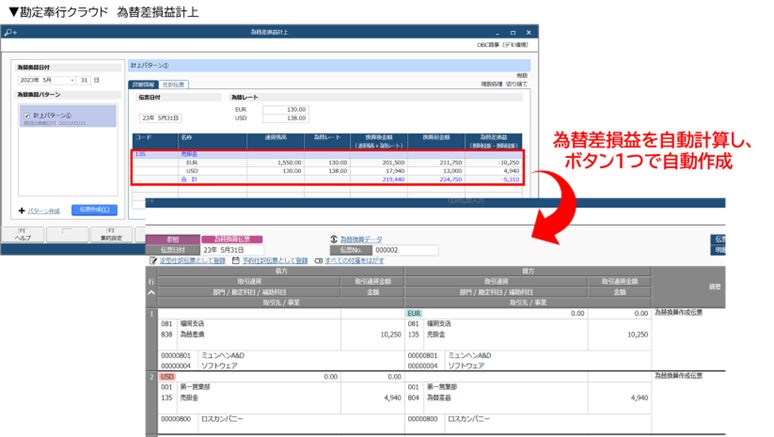Select journal row number 2
The height and width of the screenshot is (437, 774).
coord(152,377)
